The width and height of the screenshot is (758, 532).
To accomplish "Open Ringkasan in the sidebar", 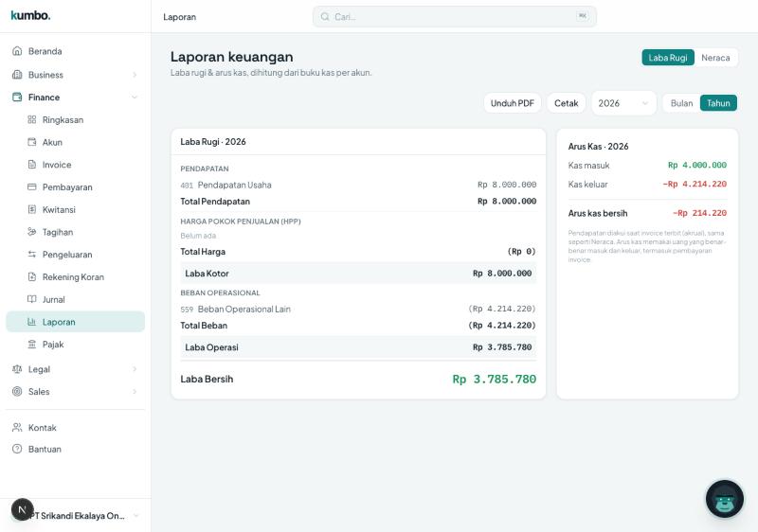I will [76, 119].
